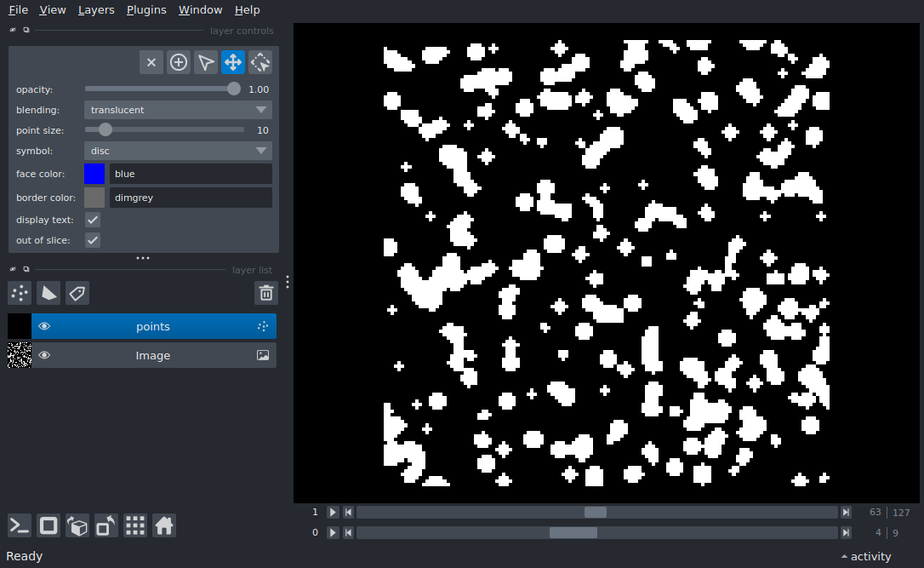Play axis 0 animation
The width and height of the screenshot is (924, 568).
333,532
